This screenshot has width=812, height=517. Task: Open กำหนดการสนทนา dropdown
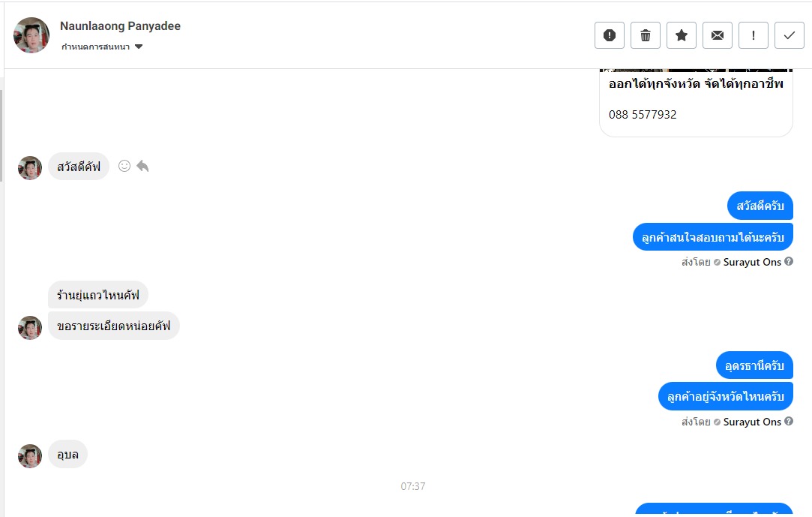pyautogui.click(x=101, y=47)
